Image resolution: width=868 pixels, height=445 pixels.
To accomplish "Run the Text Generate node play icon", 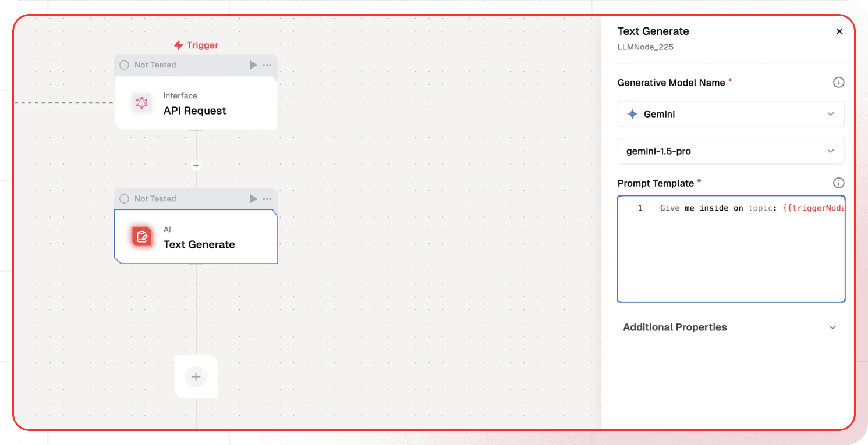I will pos(253,199).
